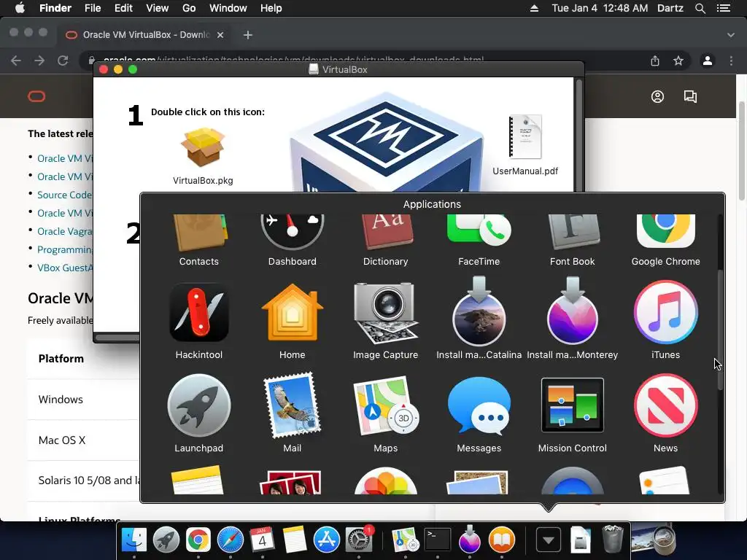
Task: Open Trash in Dock
Action: tap(613, 539)
